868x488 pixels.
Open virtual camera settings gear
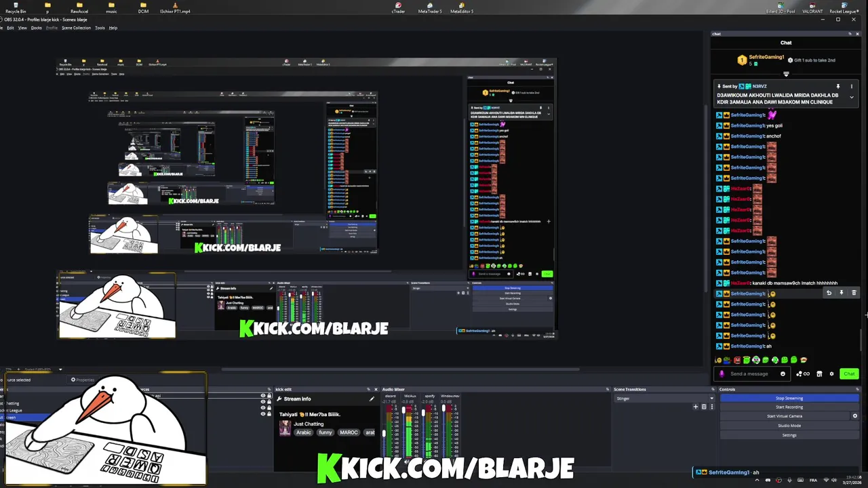[854, 416]
